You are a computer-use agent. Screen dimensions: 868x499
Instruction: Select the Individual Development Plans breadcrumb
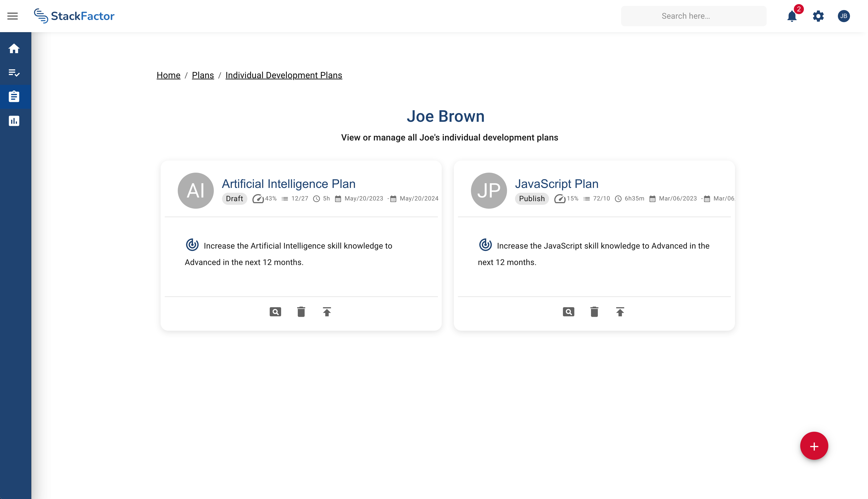point(283,75)
